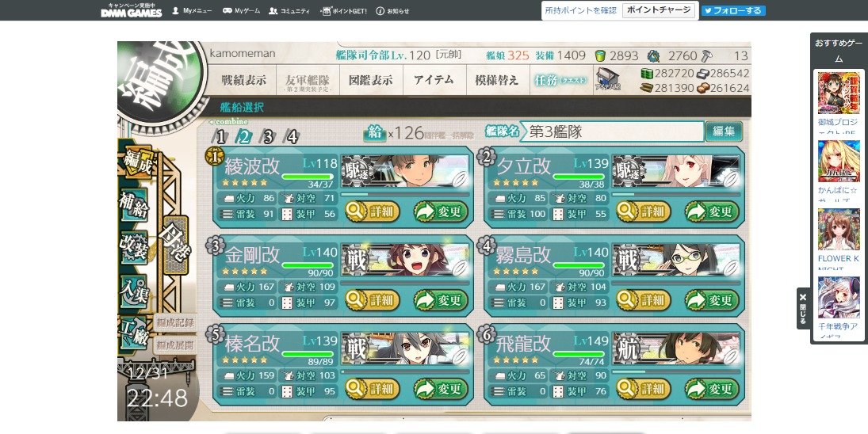Screen dimensions: 868x434
Task: Collapse the recommended games side panel
Action: pyautogui.click(x=803, y=309)
